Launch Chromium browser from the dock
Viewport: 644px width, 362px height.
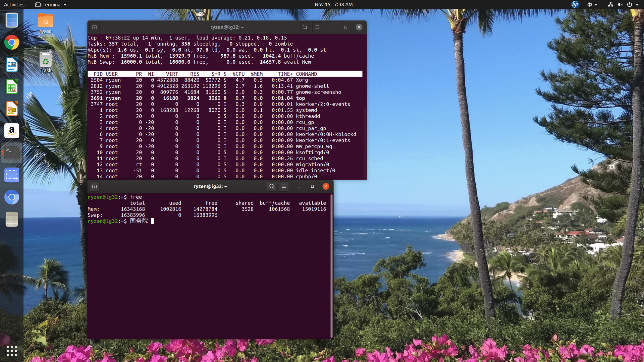pyautogui.click(x=12, y=197)
